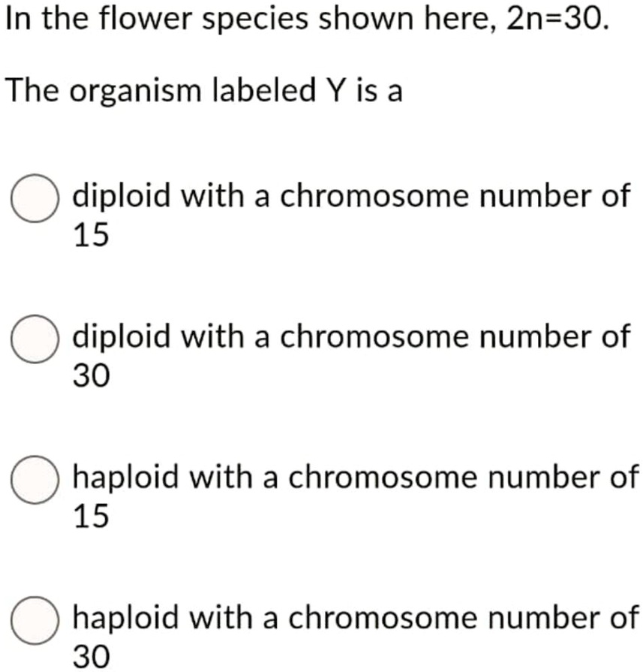643x672 pixels.
Task: Select the radio button for diploid 15
Action: click(33, 198)
